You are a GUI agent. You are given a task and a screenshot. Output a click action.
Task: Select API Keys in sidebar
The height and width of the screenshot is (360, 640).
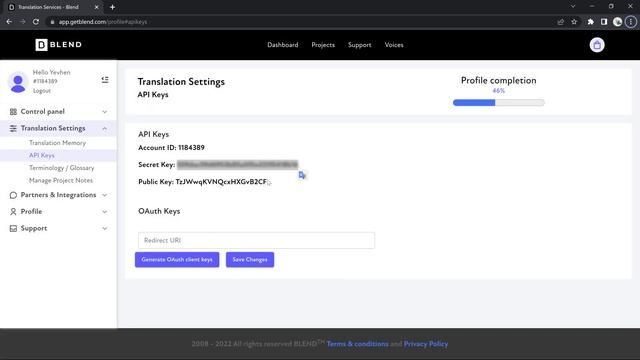point(42,155)
